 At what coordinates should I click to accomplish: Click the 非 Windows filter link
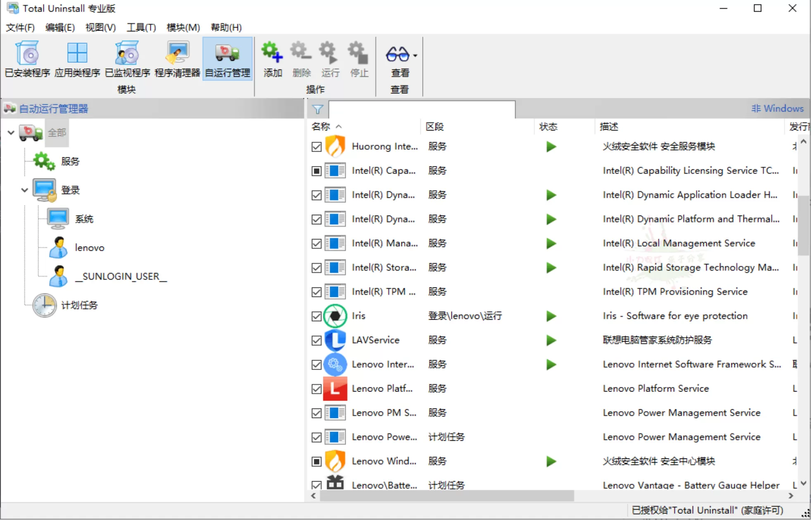777,109
